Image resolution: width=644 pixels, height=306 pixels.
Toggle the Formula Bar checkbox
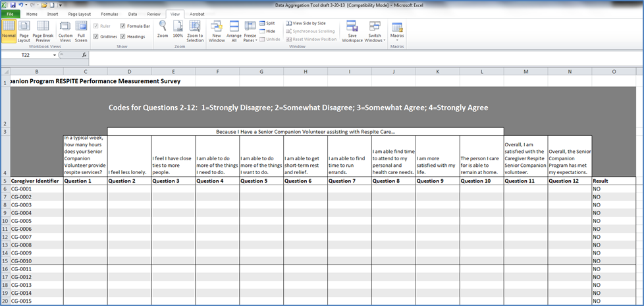(122, 26)
